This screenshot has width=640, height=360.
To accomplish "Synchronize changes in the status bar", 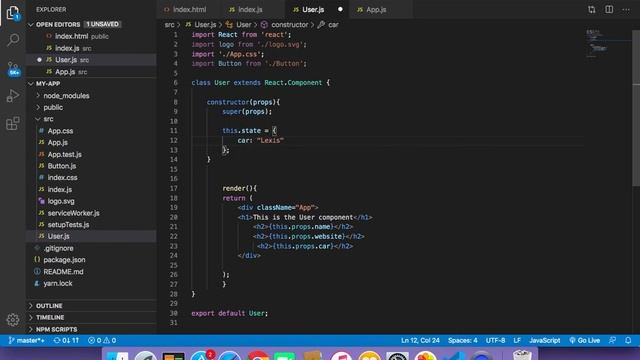I will click(x=66, y=340).
